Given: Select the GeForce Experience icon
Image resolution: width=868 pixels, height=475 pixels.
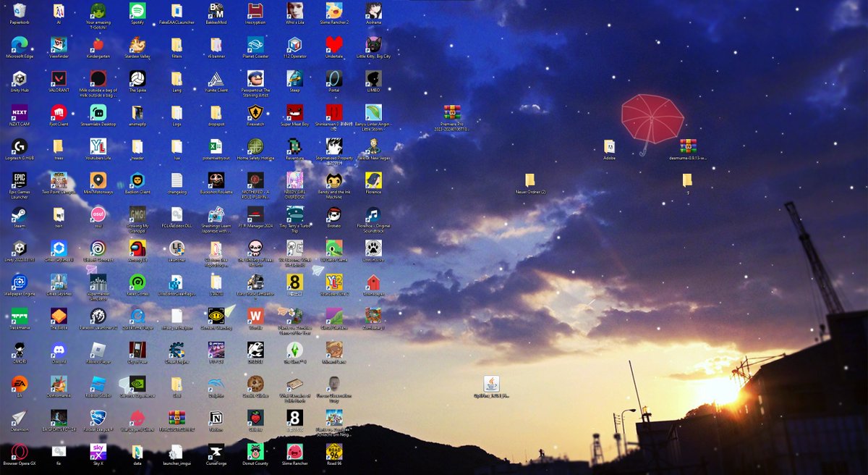Looking at the screenshot, I should tap(137, 384).
